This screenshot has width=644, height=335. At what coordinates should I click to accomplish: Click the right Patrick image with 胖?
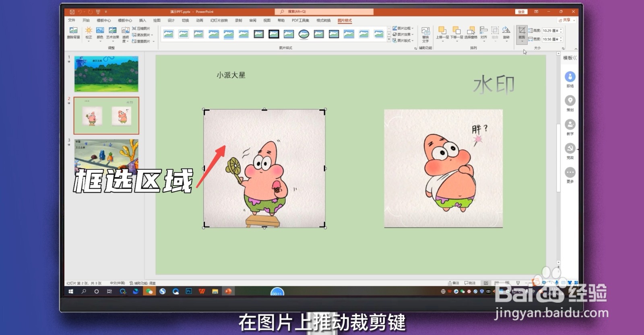tap(443, 169)
